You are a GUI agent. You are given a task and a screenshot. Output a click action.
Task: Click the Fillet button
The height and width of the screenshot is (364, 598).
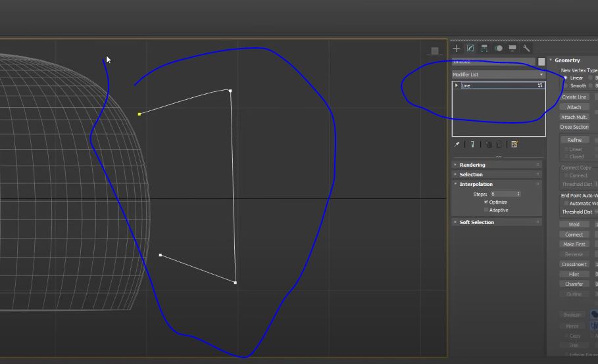pos(574,274)
